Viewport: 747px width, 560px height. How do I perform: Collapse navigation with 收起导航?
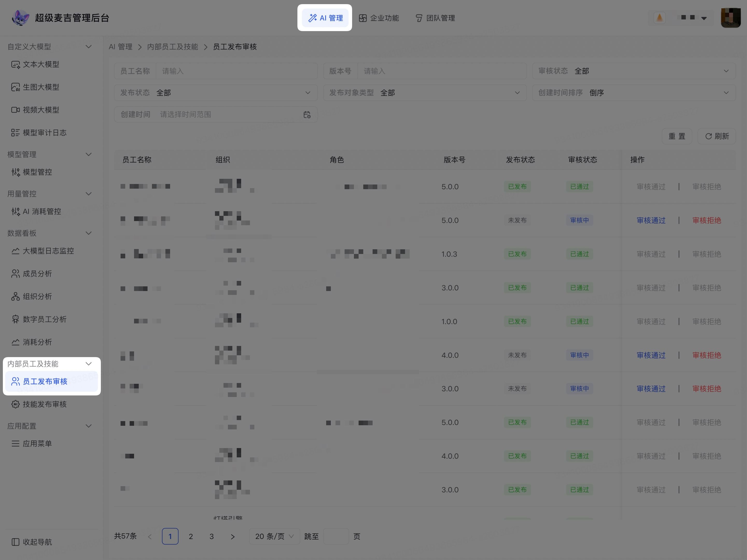point(32,542)
